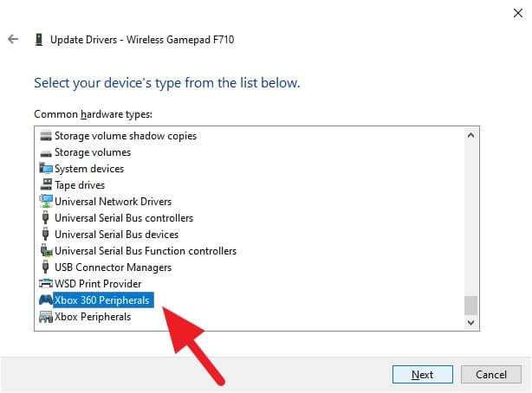
Task: Select Storage volumes in the list
Action: click(93, 152)
